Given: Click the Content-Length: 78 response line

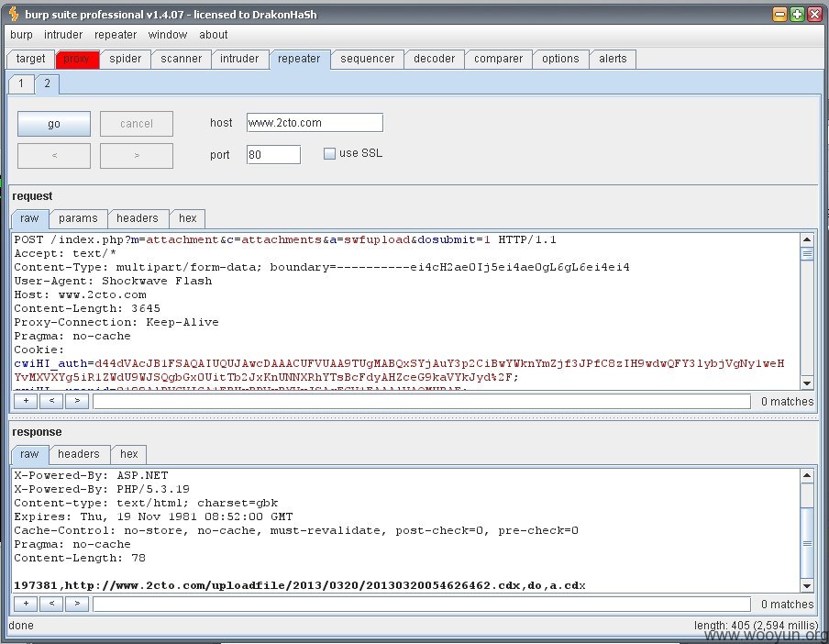Looking at the screenshot, I should 80,558.
